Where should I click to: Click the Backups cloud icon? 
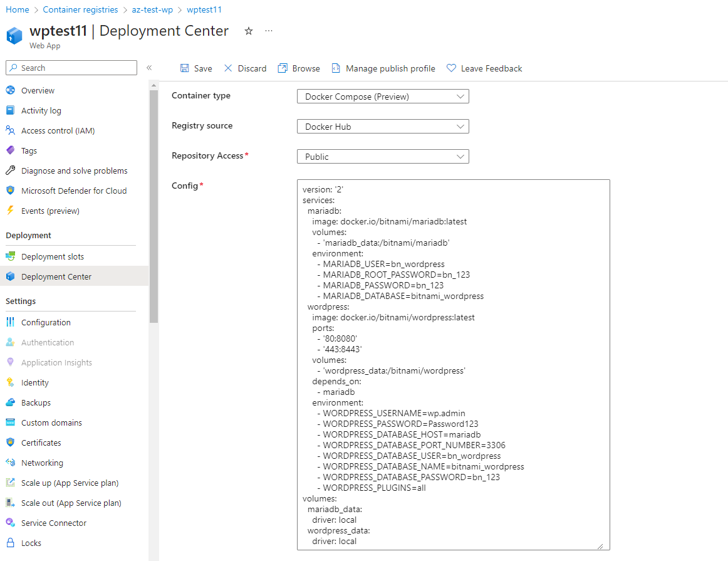[x=10, y=402]
